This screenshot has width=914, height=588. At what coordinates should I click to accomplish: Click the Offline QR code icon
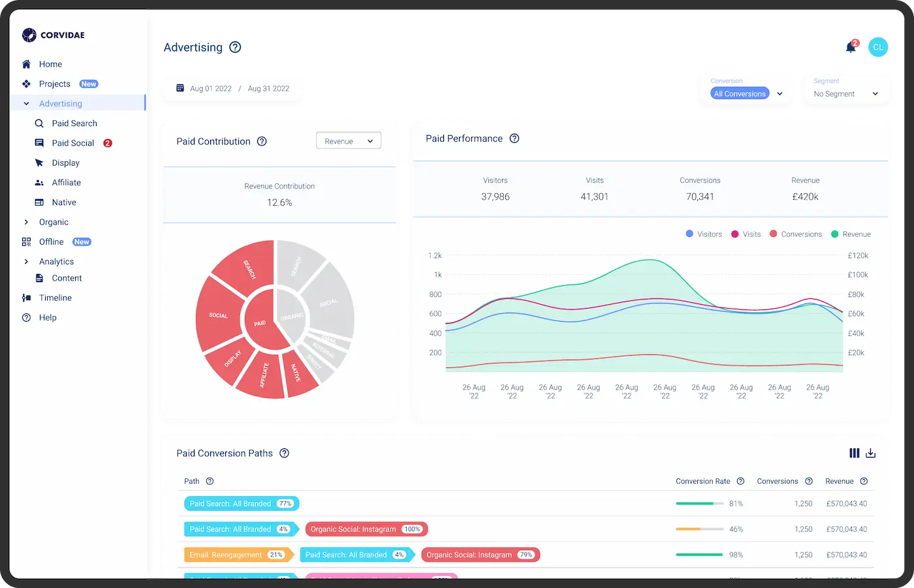[x=27, y=241]
